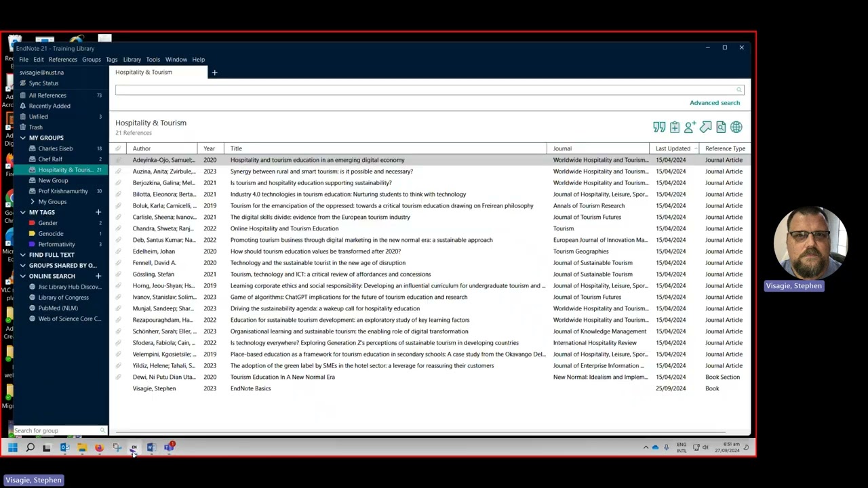This screenshot has width=868, height=488.
Task: Select the 'EndNote Basics' book reference
Action: [430, 388]
